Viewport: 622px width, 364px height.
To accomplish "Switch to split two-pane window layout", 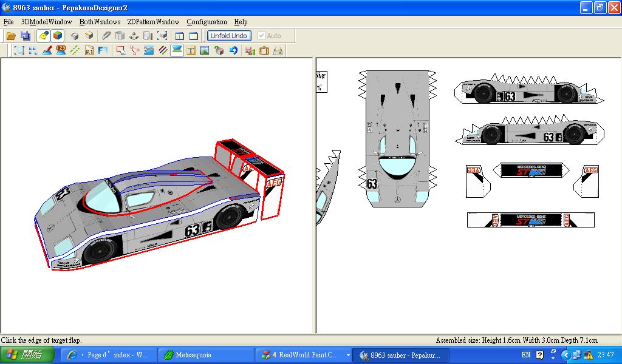I will 179,36.
